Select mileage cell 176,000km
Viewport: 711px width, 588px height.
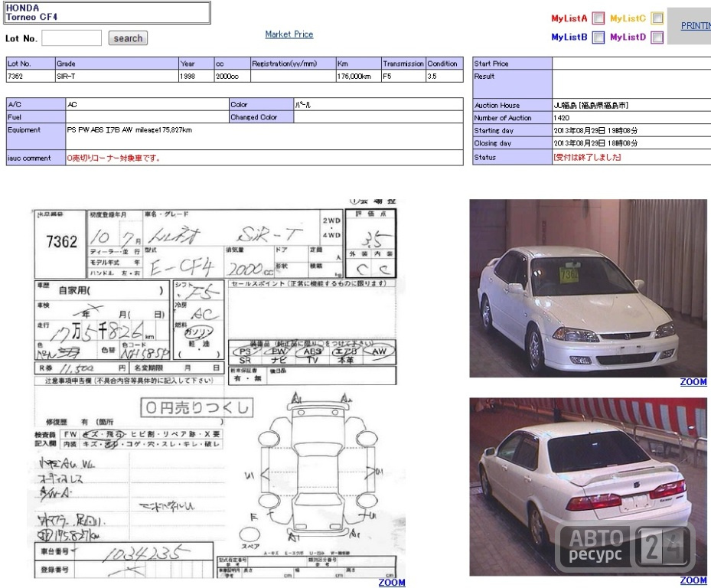pyautogui.click(x=359, y=77)
